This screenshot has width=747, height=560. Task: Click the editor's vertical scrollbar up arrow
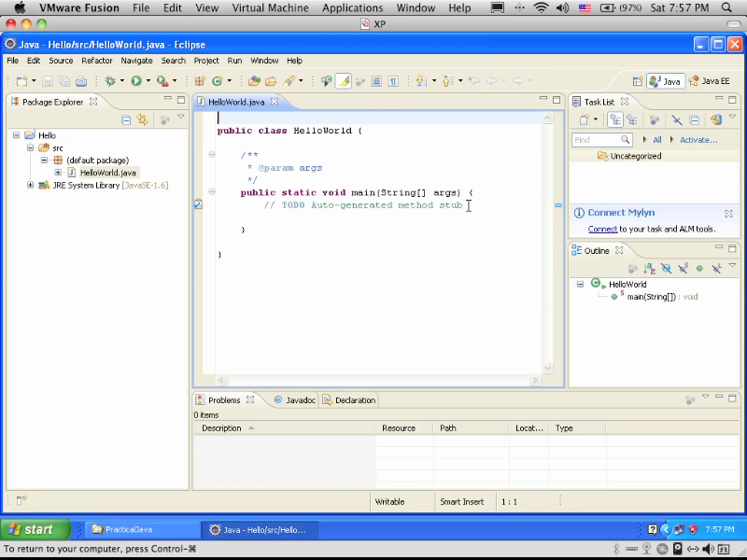pyautogui.click(x=547, y=118)
